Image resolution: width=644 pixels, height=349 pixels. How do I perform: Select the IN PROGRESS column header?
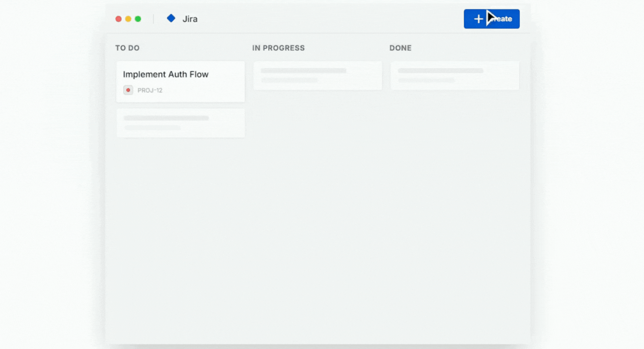click(x=278, y=48)
